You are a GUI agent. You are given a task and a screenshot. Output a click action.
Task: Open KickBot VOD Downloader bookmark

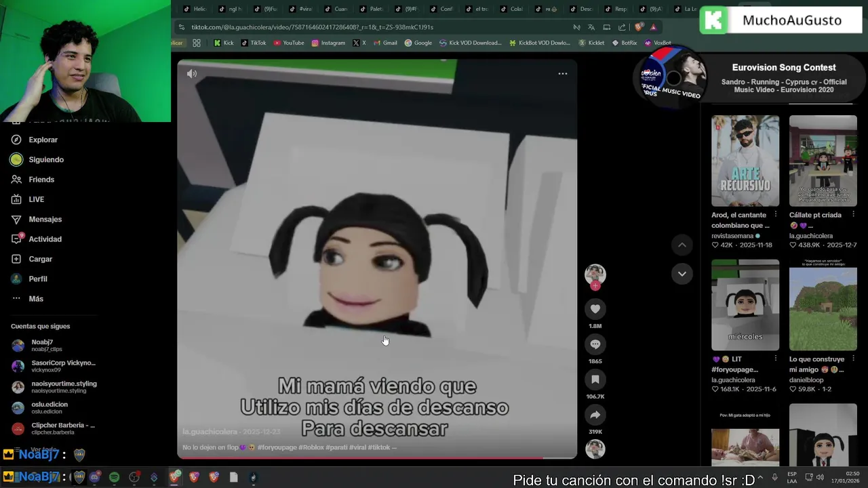click(x=540, y=43)
